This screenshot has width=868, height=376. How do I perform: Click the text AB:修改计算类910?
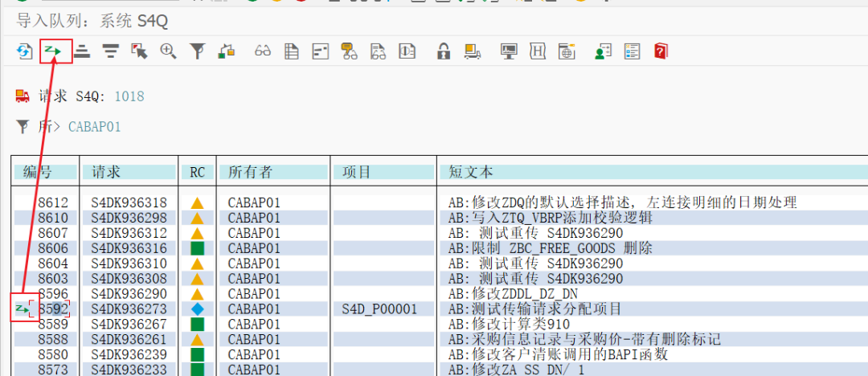click(x=510, y=324)
